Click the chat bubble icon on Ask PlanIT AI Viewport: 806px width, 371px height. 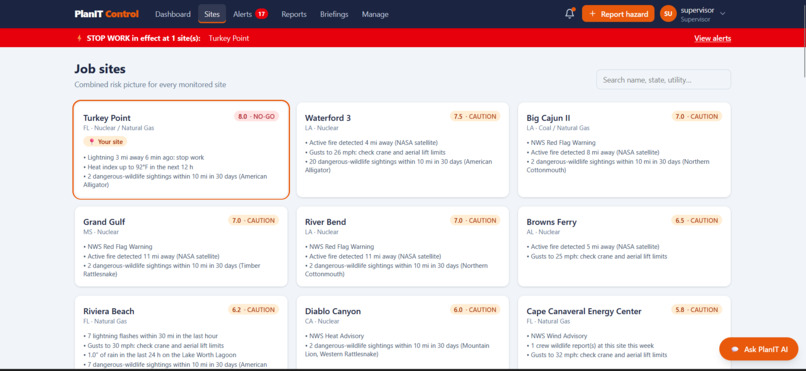tap(735, 349)
